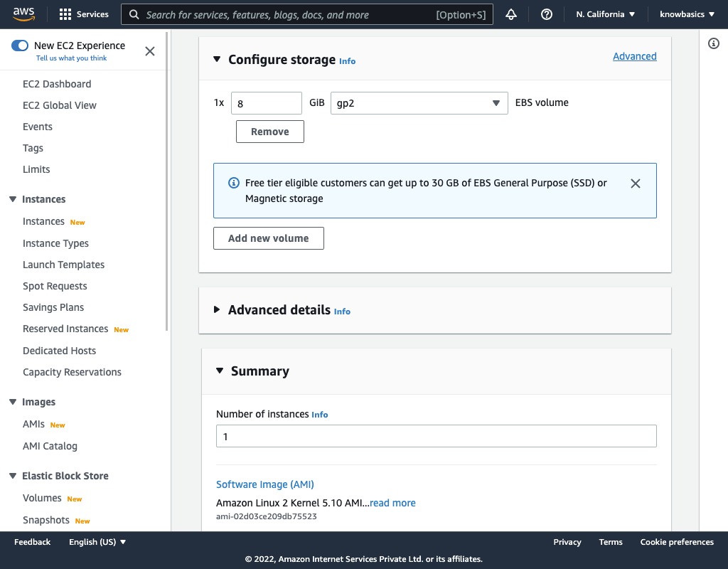Collapse the Elastic Block Store group
The width and height of the screenshot is (728, 569).
(x=13, y=476)
